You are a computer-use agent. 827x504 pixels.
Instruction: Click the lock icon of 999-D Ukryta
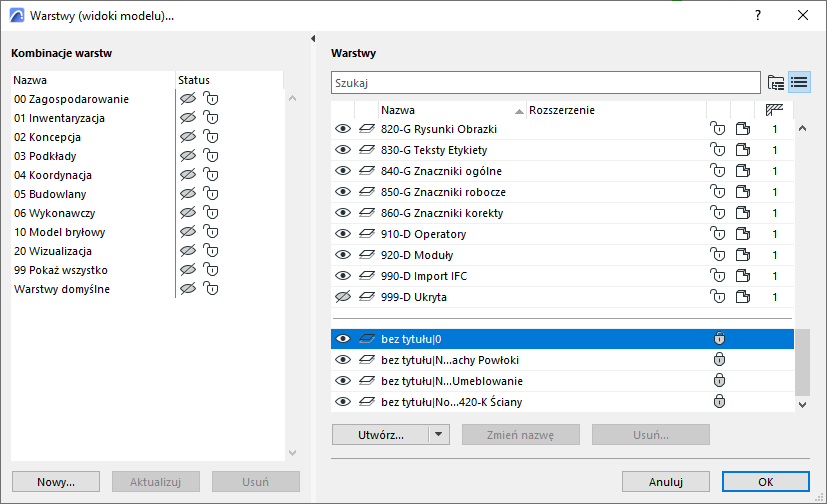pos(718,297)
